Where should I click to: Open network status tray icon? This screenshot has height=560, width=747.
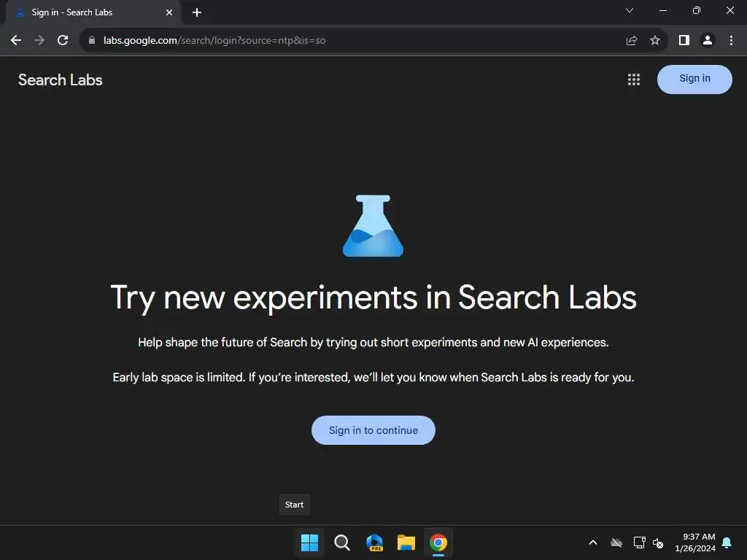pos(639,542)
